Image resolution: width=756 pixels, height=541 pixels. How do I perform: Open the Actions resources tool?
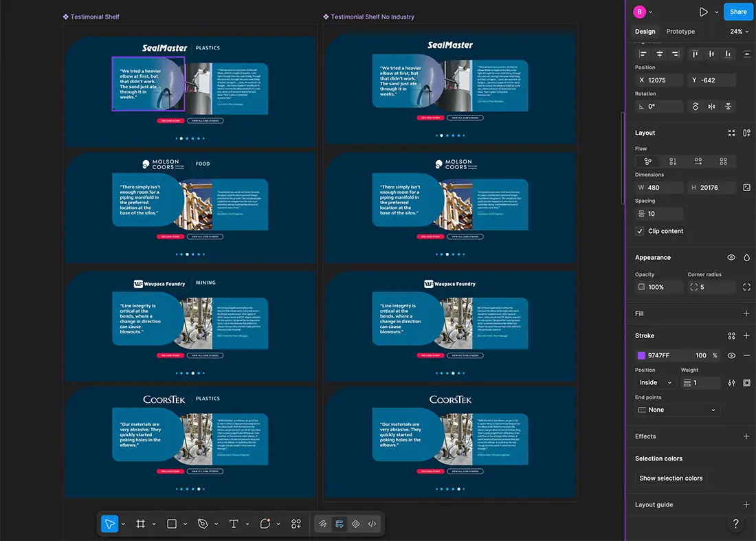coord(296,524)
